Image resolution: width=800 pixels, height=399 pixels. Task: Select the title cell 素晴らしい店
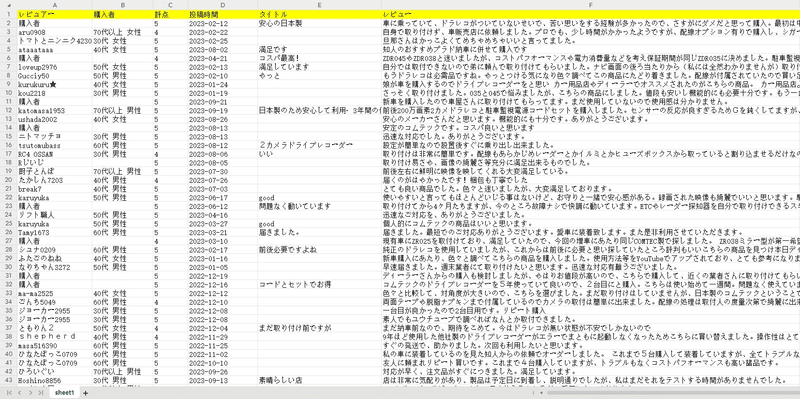pos(319,380)
